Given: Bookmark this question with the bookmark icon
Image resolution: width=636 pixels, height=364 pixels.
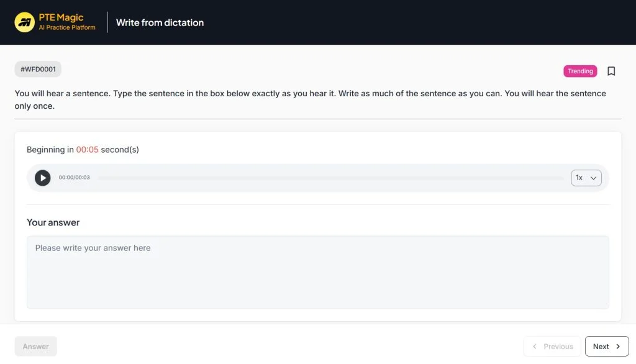Looking at the screenshot, I should click(611, 71).
